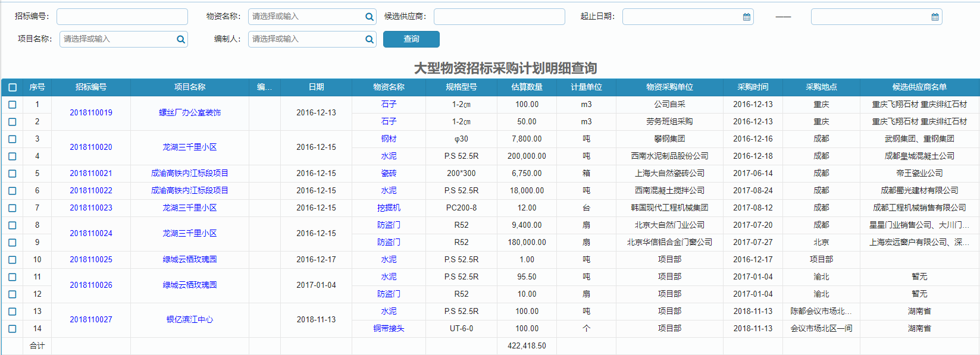Check the checkbox for row 5
980x355 pixels.
(12, 174)
